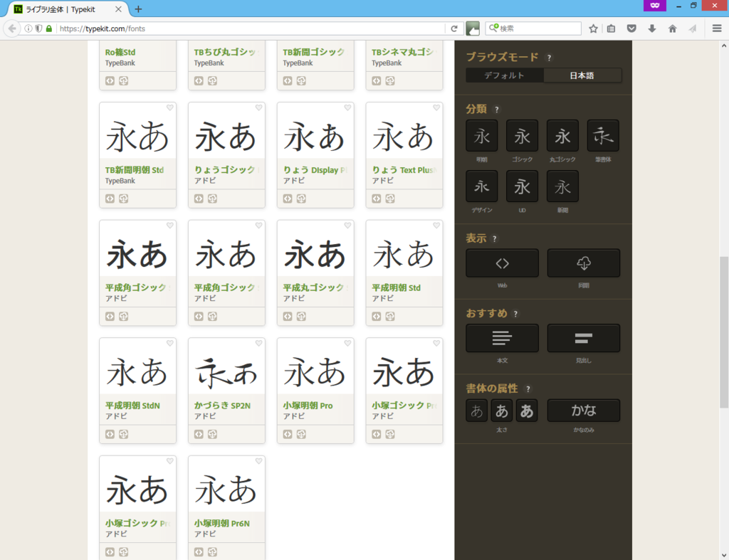Choose the medium weight あ filter
This screenshot has width=729, height=560.
502,411
